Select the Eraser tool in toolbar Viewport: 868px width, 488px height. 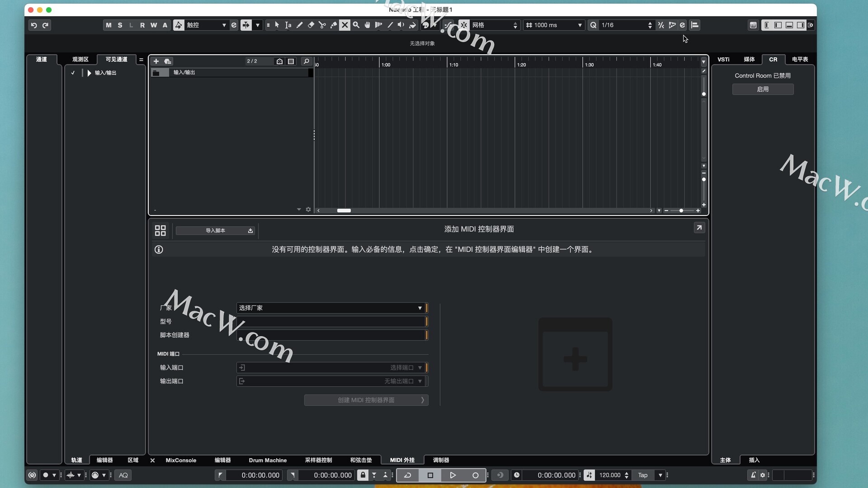coord(311,25)
